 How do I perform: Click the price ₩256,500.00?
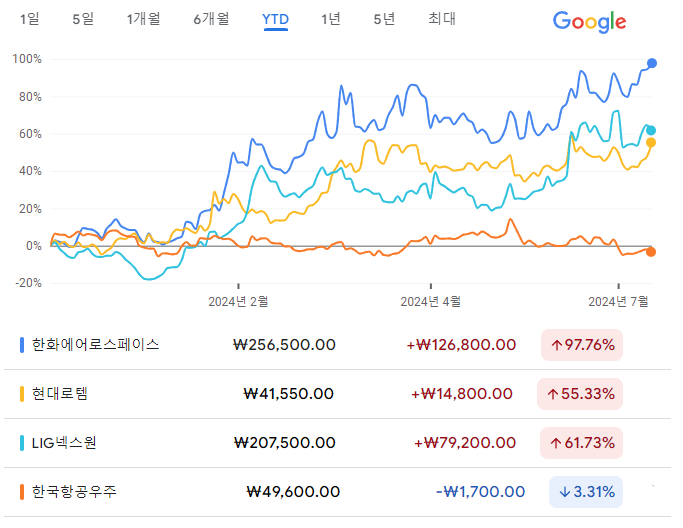(284, 345)
